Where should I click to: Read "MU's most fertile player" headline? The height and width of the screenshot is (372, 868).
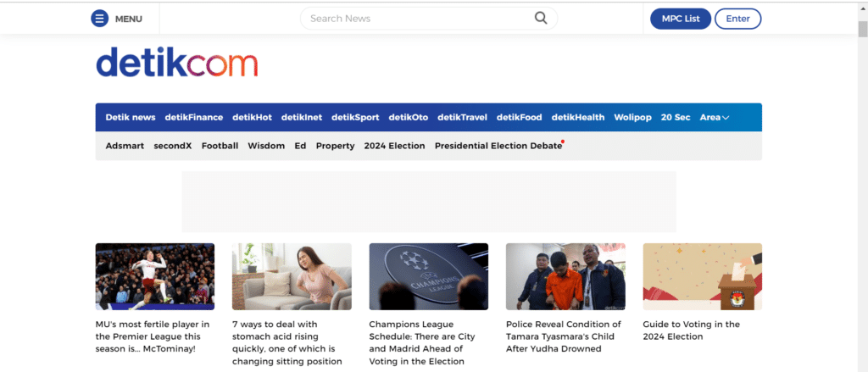click(x=153, y=336)
